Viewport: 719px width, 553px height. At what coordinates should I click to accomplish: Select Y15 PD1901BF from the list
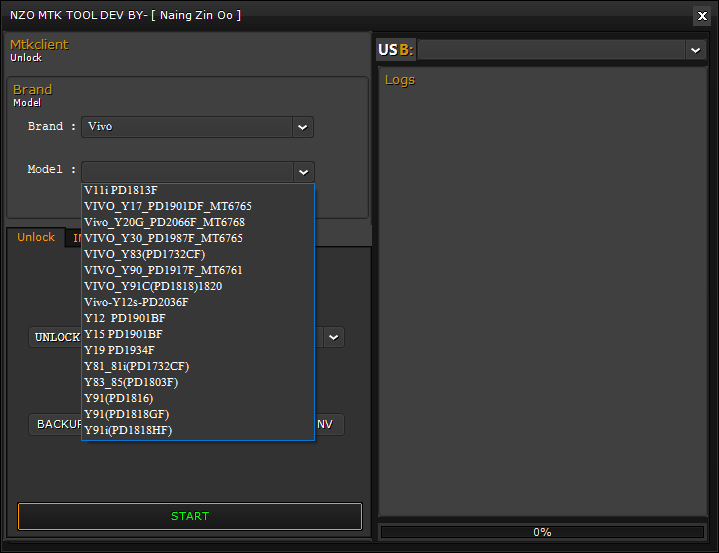tap(123, 334)
